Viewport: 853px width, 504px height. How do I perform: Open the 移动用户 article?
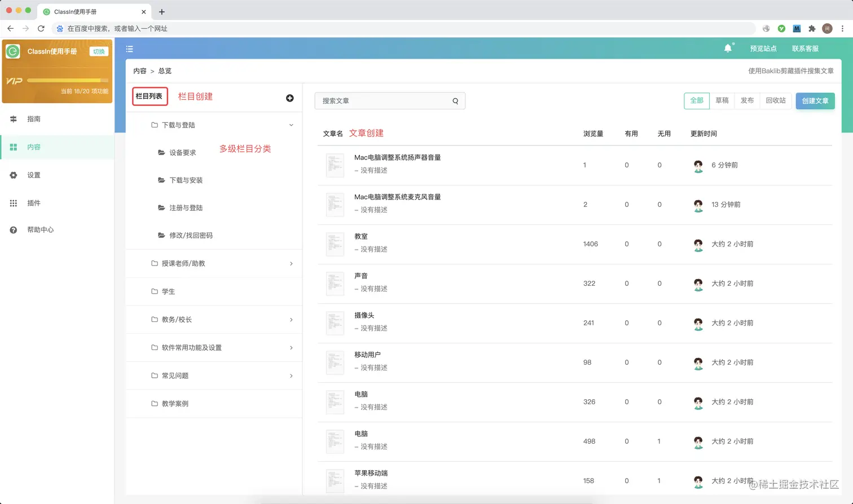pyautogui.click(x=368, y=355)
